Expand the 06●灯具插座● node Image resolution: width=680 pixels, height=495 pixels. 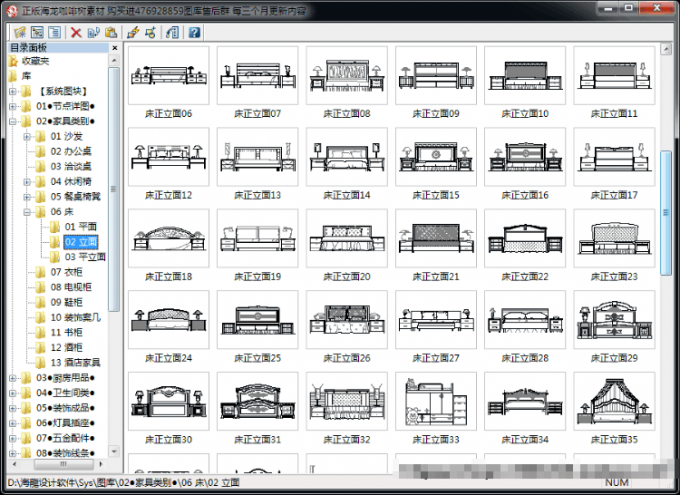13,423
